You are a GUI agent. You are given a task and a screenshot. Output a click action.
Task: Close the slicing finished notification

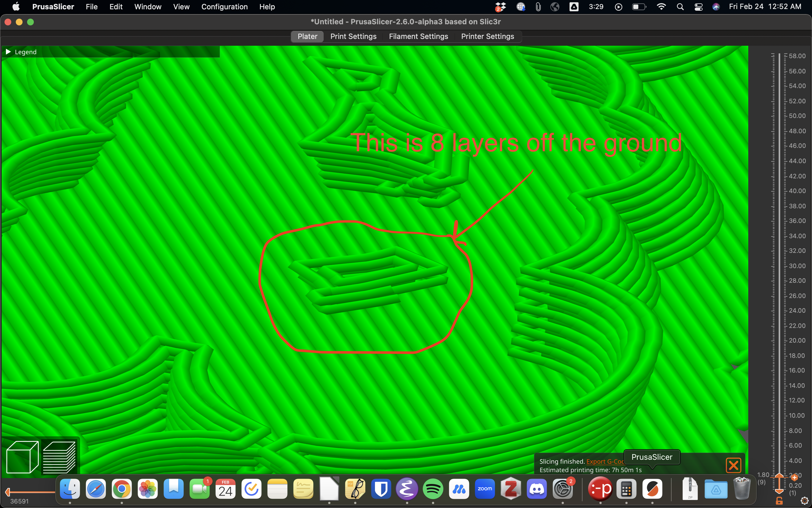733,465
